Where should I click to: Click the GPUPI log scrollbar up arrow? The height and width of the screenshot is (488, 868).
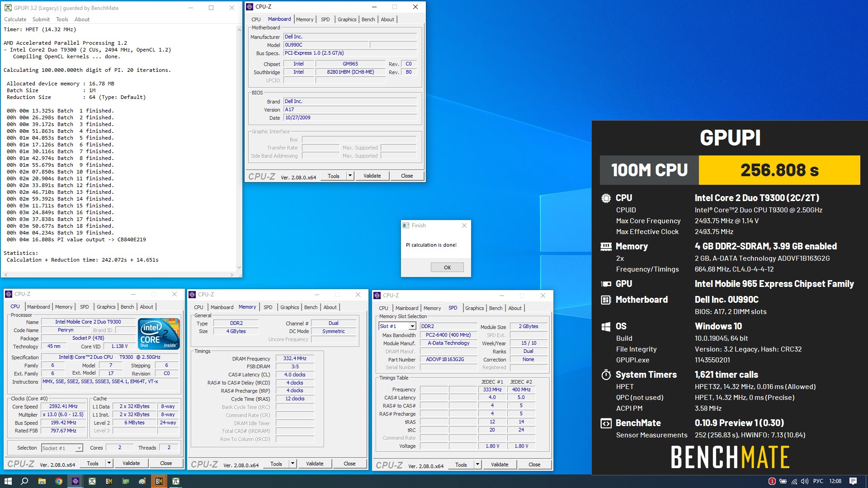click(239, 29)
